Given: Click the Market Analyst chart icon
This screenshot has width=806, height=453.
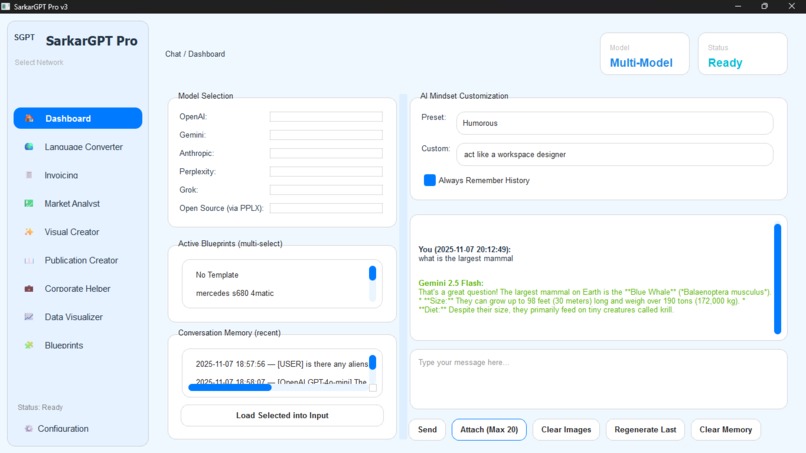Looking at the screenshot, I should 29,204.
